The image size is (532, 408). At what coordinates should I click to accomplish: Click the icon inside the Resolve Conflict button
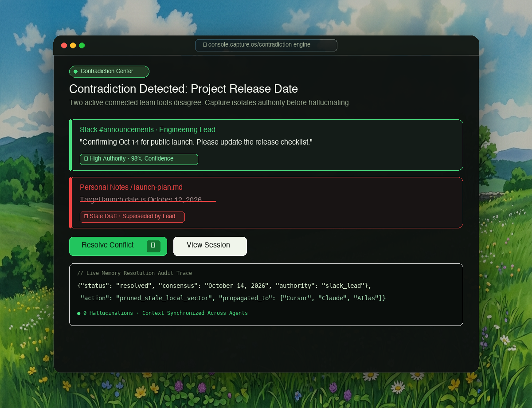[x=153, y=246]
